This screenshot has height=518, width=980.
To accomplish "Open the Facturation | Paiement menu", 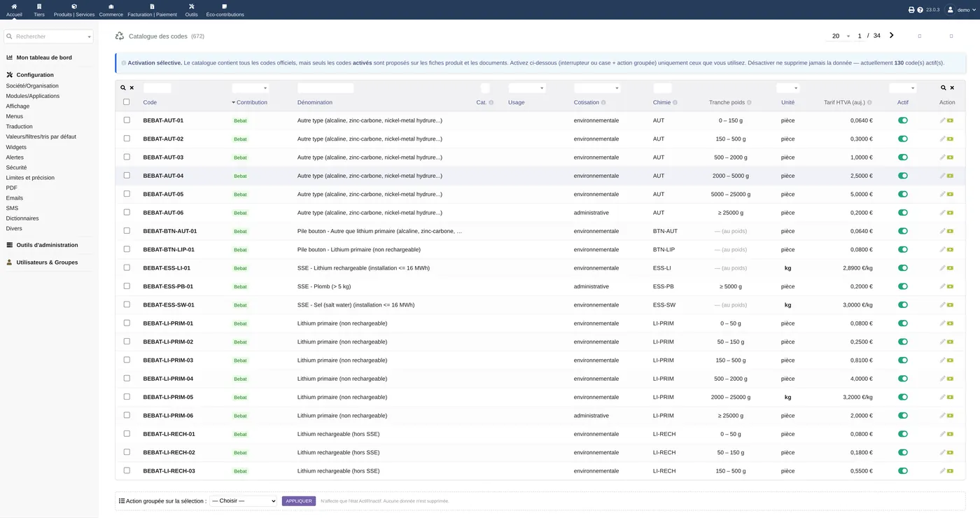I will point(153,10).
